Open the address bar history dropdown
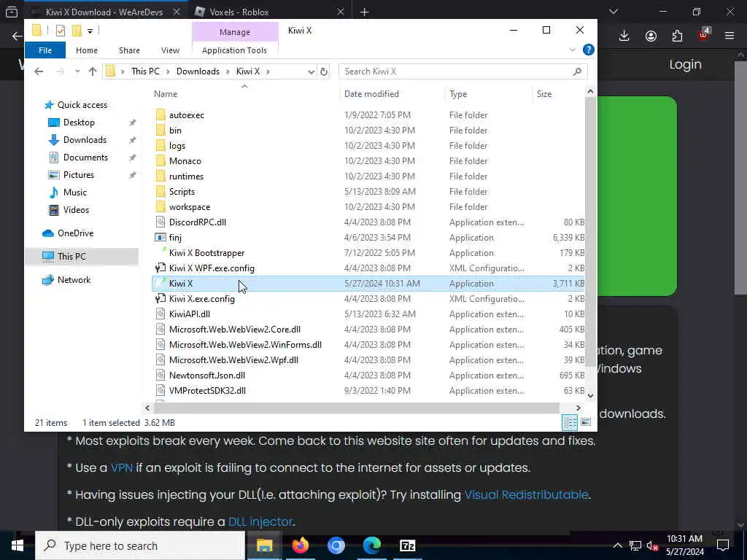This screenshot has height=560, width=747. [311, 71]
